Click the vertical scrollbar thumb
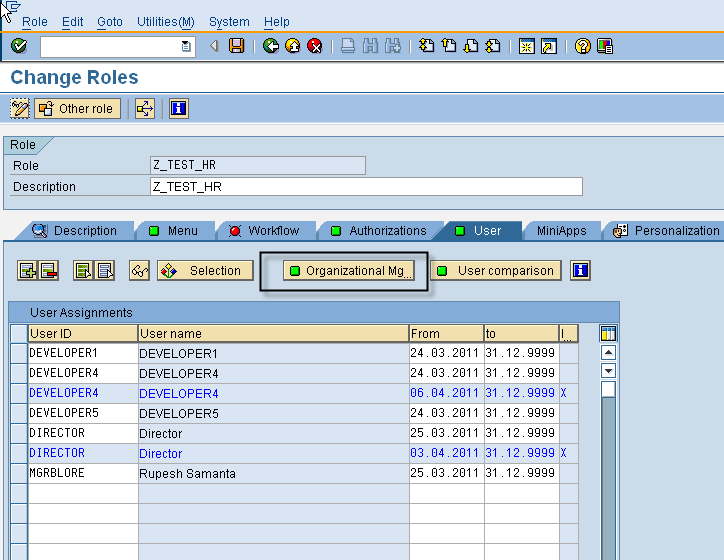This screenshot has height=560, width=724. pos(608,390)
